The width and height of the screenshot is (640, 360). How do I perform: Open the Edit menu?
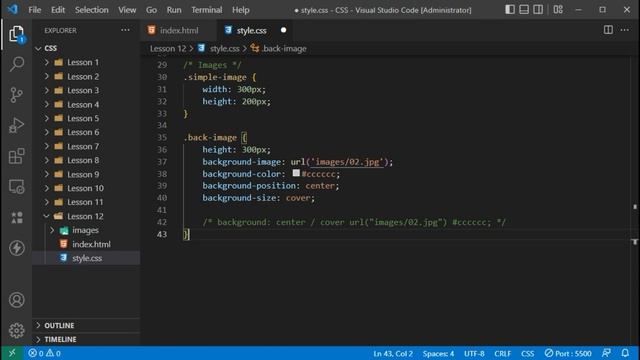tap(58, 10)
